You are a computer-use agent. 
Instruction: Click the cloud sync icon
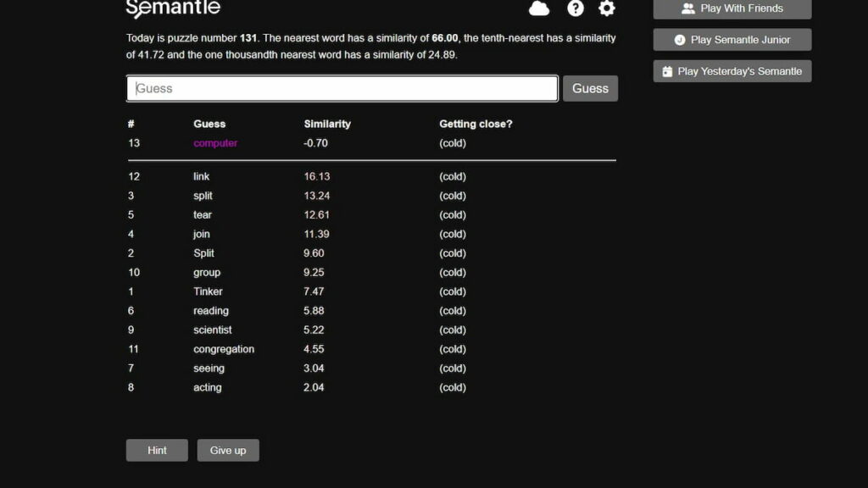[539, 8]
